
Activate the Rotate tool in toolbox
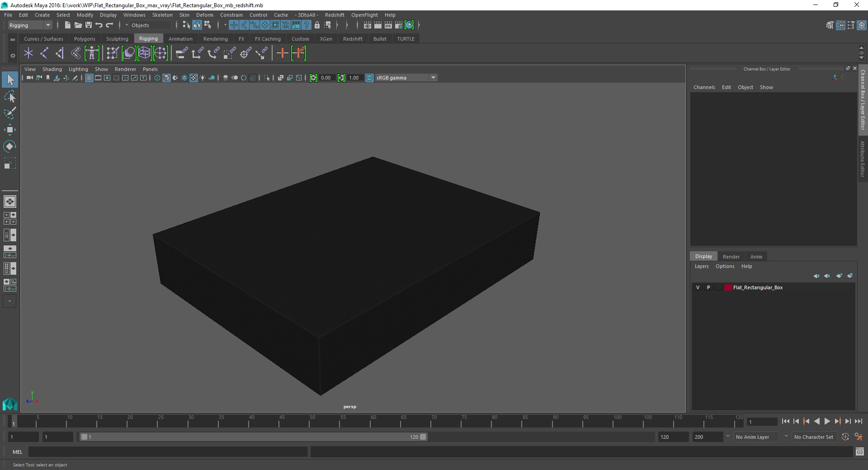[x=10, y=146]
